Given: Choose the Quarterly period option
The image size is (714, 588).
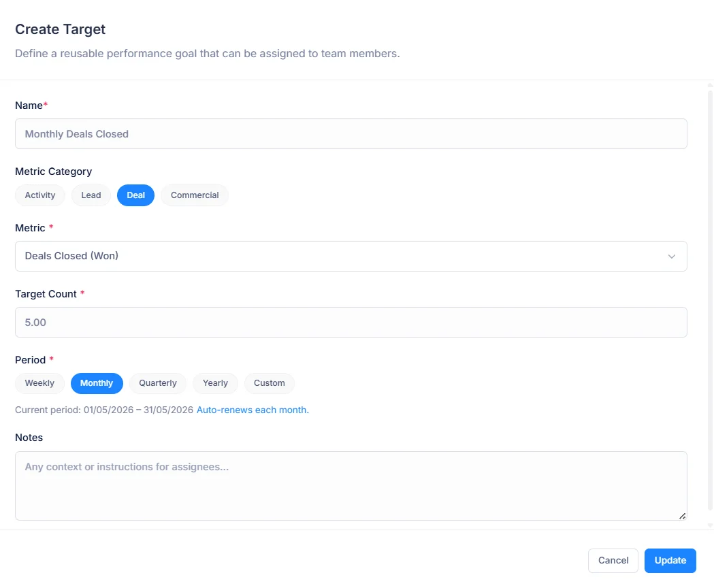Looking at the screenshot, I should click(157, 383).
